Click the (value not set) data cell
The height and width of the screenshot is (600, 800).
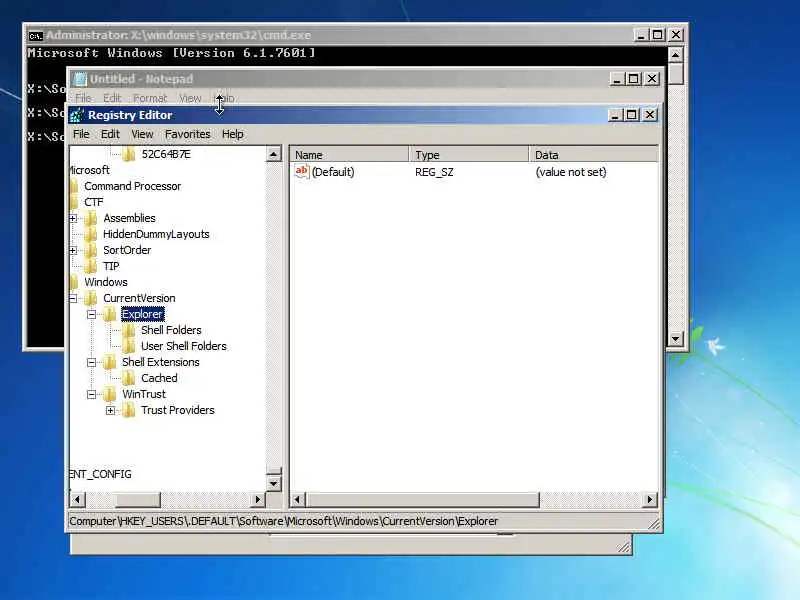[x=571, y=172]
